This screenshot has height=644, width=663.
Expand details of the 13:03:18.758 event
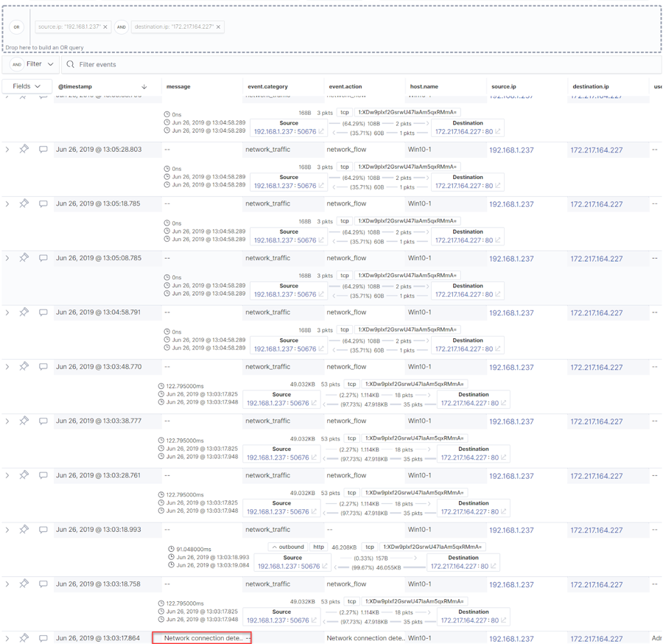(7, 584)
